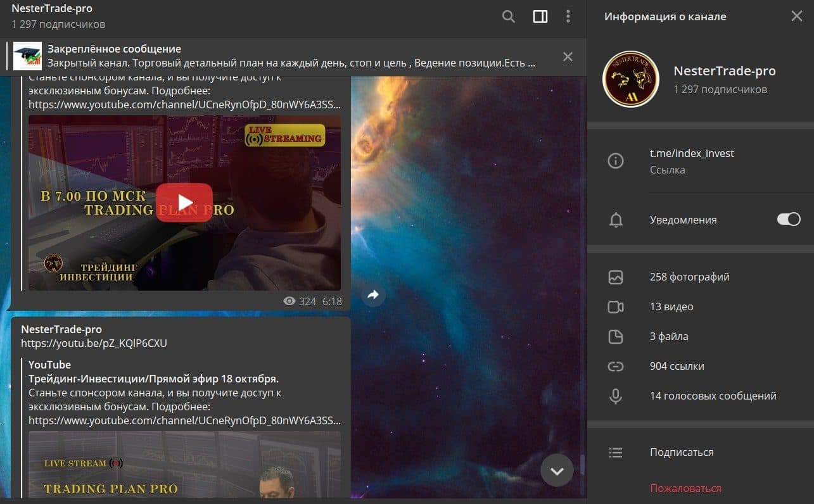Close the channel info panel
814x504 pixels.
click(x=796, y=16)
